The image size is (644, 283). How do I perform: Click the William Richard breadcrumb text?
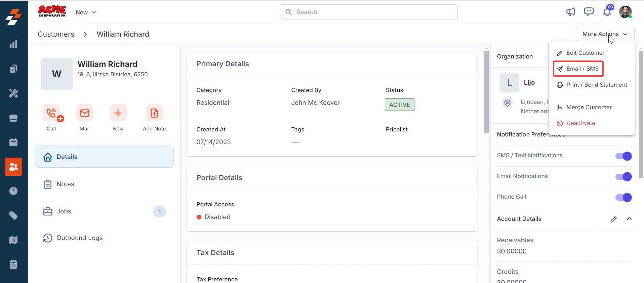[123, 34]
